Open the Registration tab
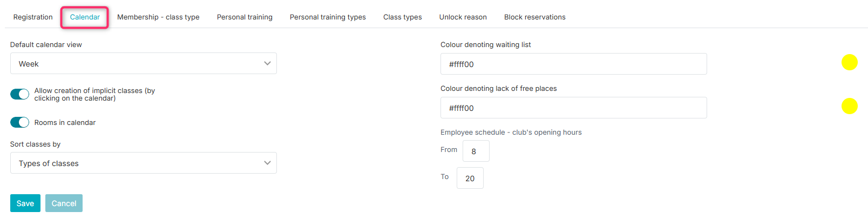Image resolution: width=868 pixels, height=218 pixels. coord(33,17)
